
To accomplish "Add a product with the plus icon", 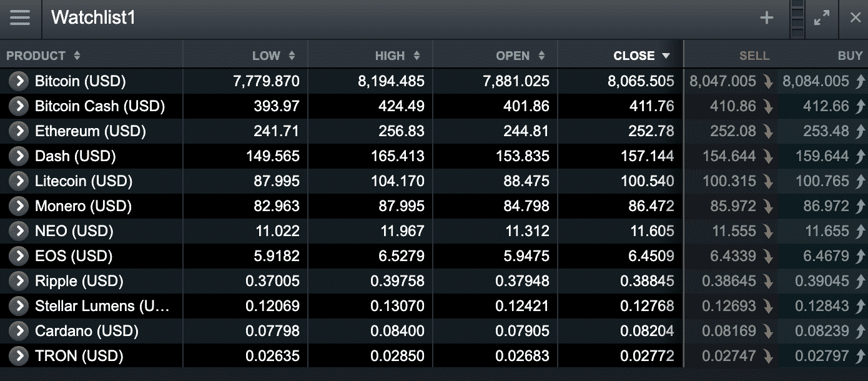I will coord(766,18).
